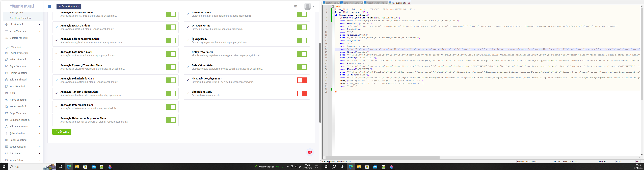644x170 pixels.
Task: Switch to genel_ayarlar.php tab
Action: [x=352, y=3]
